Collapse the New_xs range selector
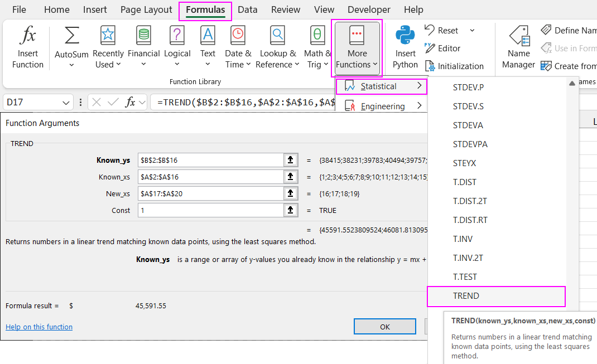 coord(290,193)
